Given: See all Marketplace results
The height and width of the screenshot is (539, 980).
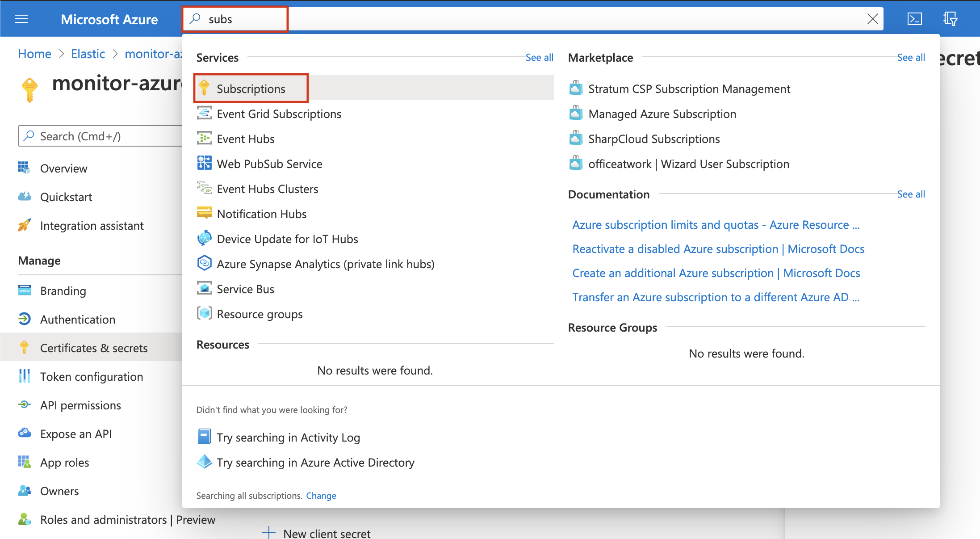Looking at the screenshot, I should 911,57.
